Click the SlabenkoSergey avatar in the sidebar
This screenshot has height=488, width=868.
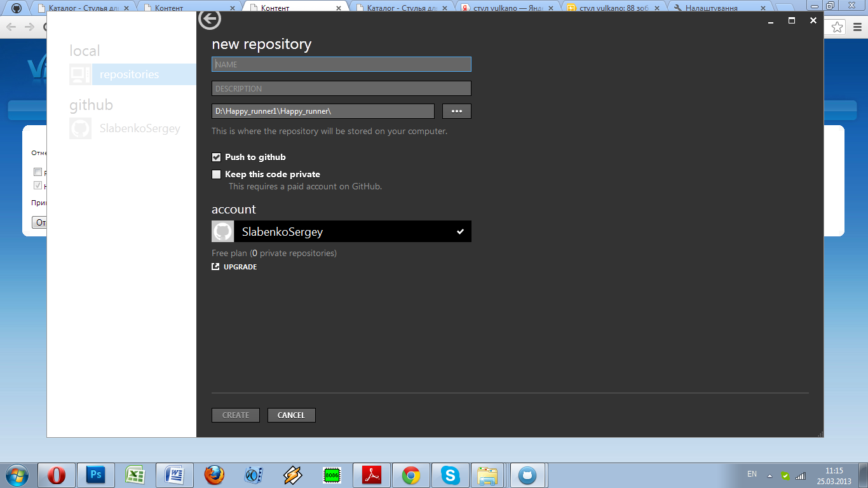[x=80, y=128]
